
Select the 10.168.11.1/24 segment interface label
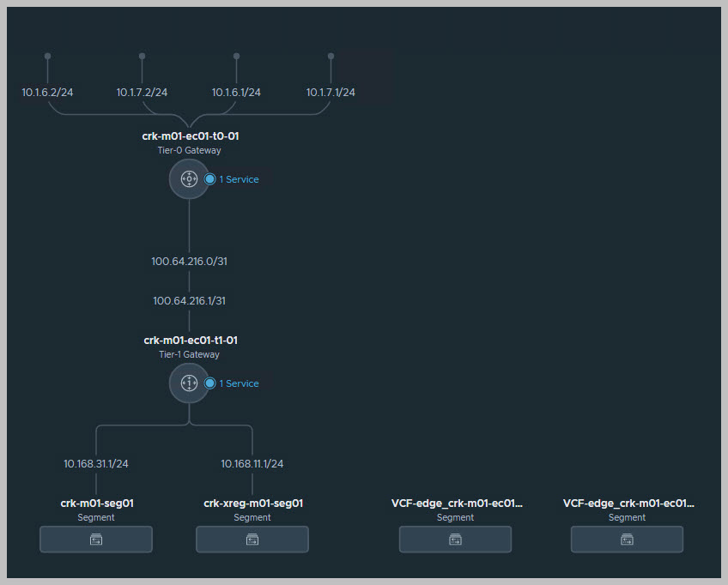click(252, 464)
